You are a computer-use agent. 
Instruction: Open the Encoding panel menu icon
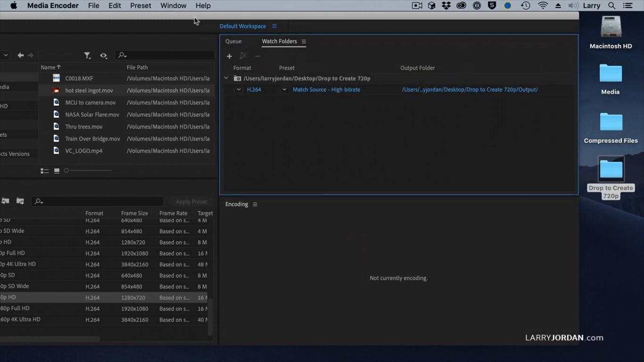tap(255, 205)
